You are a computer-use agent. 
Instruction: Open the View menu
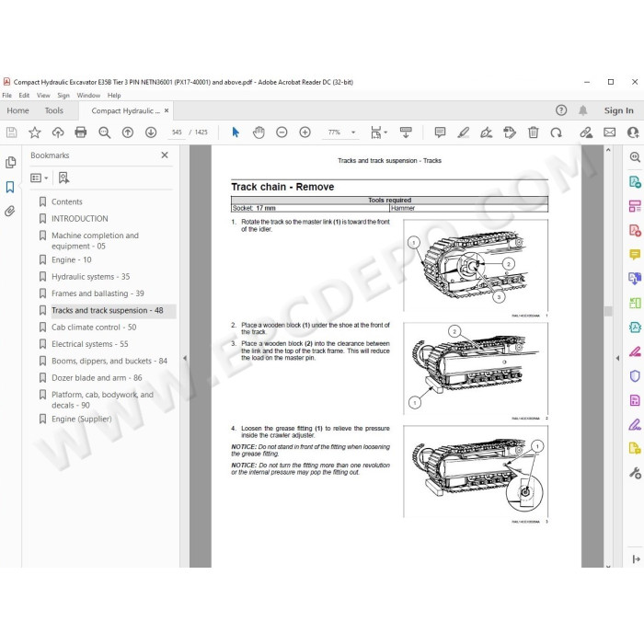click(43, 96)
